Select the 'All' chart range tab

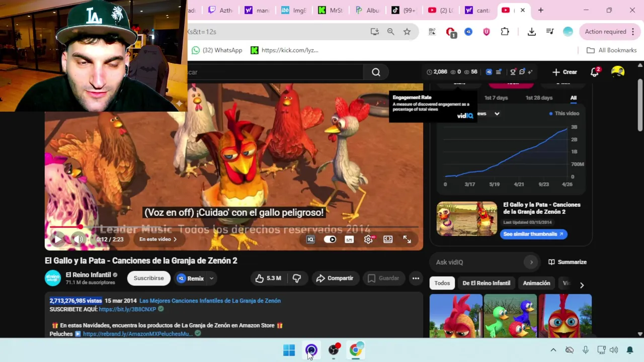pyautogui.click(x=574, y=98)
